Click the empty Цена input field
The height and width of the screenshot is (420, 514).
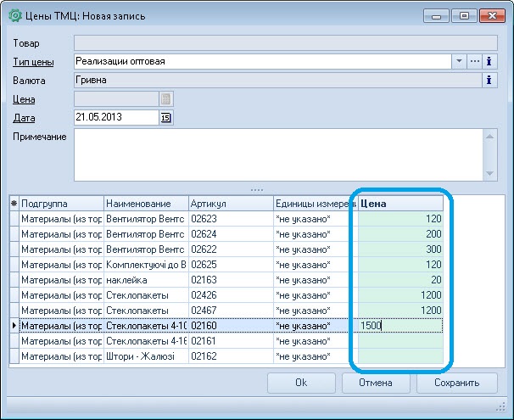pyautogui.click(x=116, y=99)
